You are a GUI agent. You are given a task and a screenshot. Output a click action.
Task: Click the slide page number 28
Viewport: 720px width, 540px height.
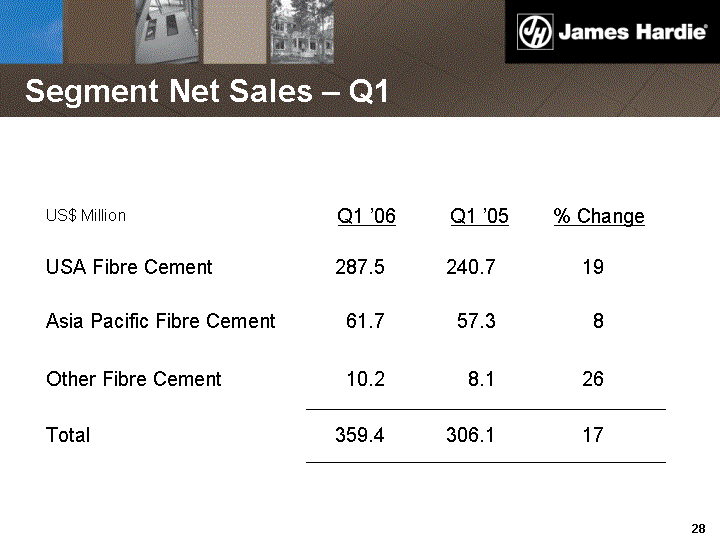(x=698, y=528)
